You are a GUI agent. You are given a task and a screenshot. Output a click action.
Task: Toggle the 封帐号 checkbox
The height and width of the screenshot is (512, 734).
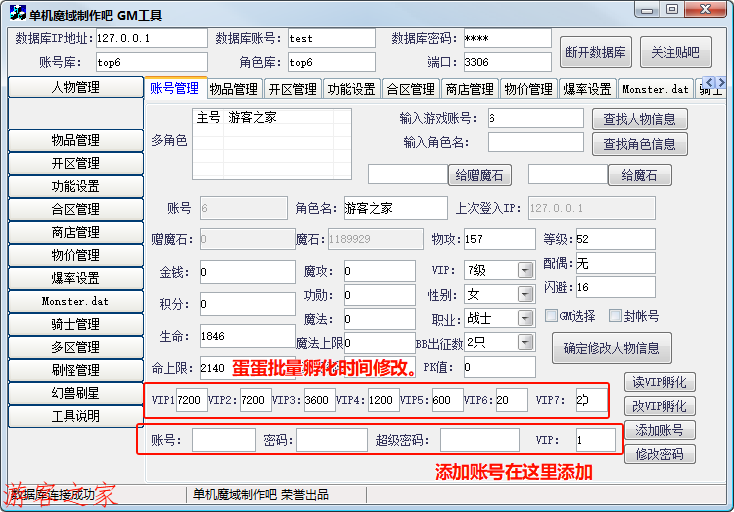tap(616, 316)
